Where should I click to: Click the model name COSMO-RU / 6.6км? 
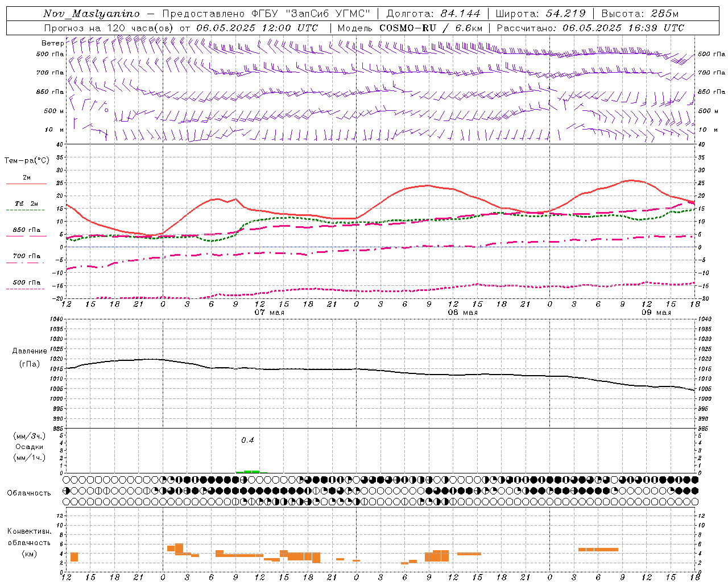click(x=431, y=28)
